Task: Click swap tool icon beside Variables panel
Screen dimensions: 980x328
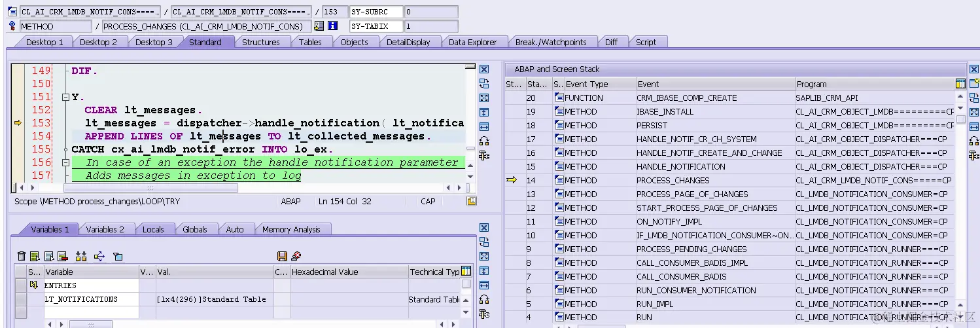Action: (x=484, y=242)
